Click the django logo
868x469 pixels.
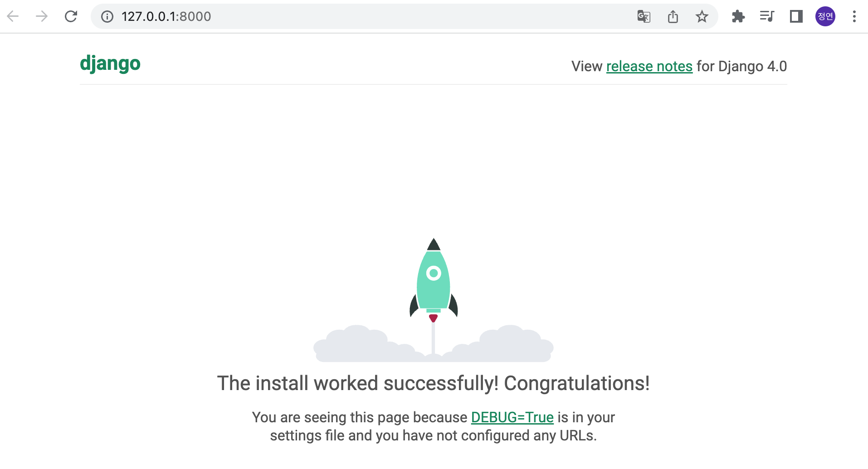click(110, 64)
